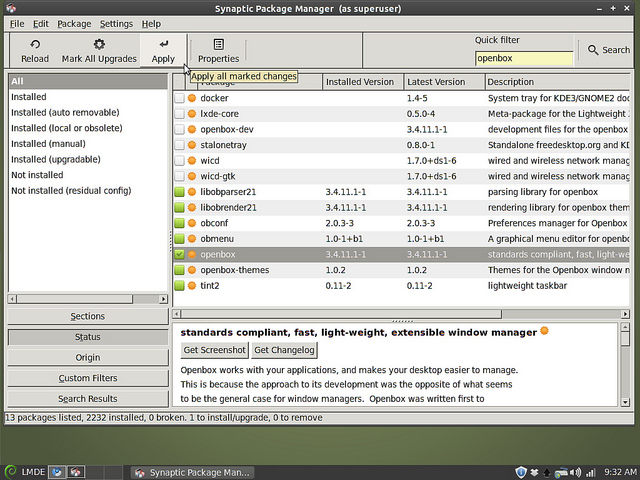Image resolution: width=640 pixels, height=480 pixels.
Task: Click the orange icon beside libobparser21
Action: click(x=192, y=192)
